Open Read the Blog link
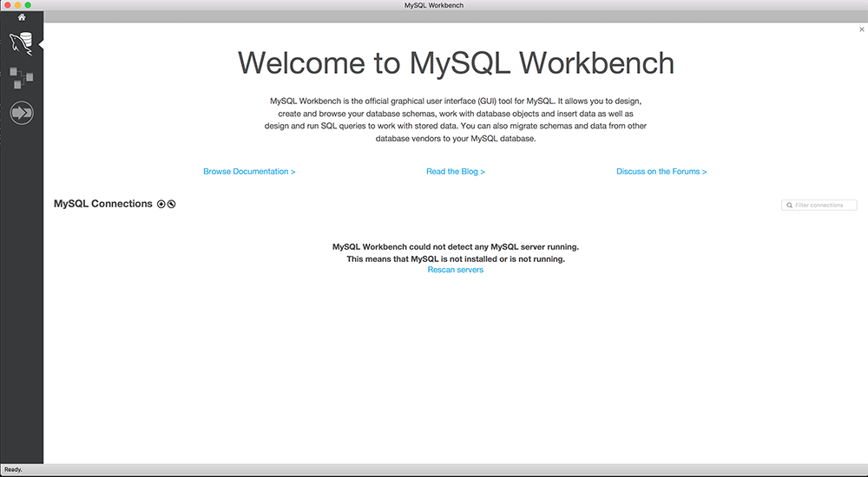The height and width of the screenshot is (477, 868). click(456, 172)
